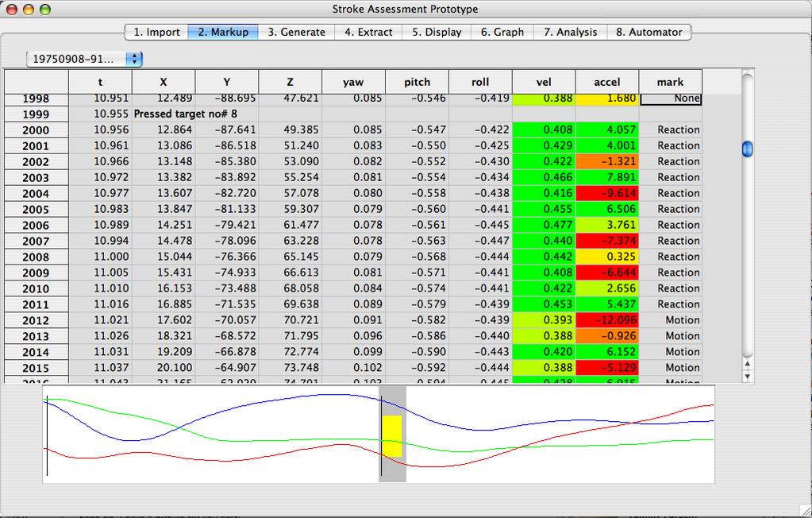Click Z cell 66.613 in row 2009
The width and height of the screenshot is (812, 518).
[290, 273]
